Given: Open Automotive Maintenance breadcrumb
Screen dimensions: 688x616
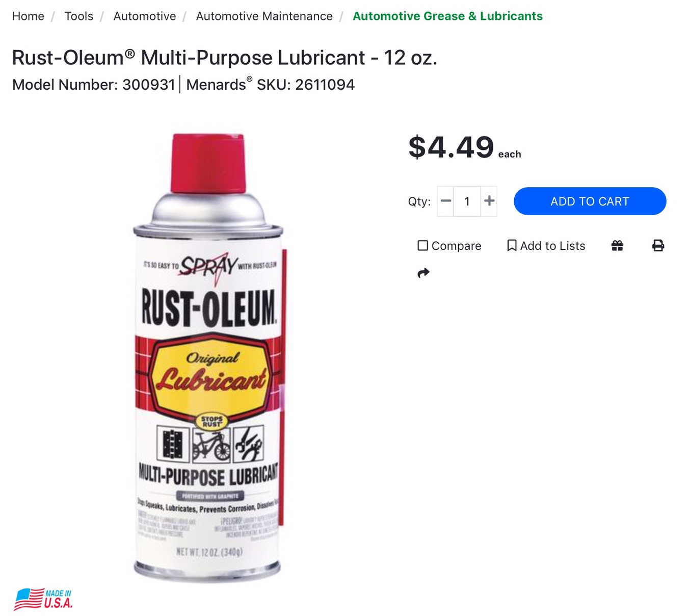Looking at the screenshot, I should pos(264,16).
